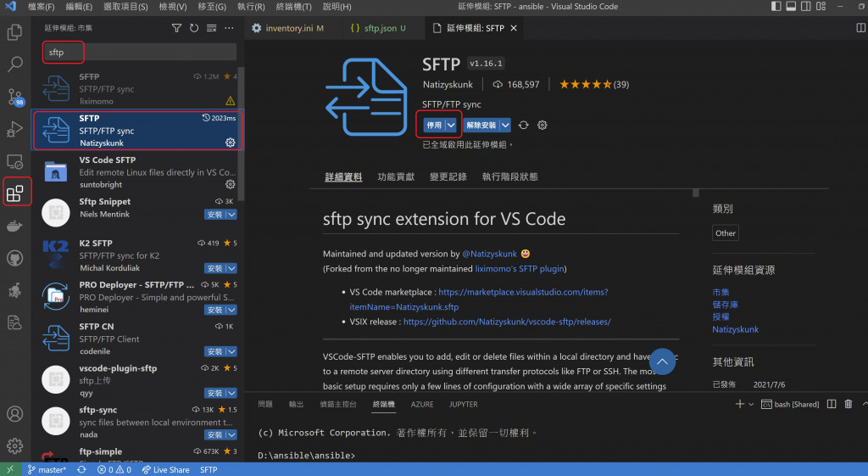Open Remote Explorer view in activity bar
The width and height of the screenshot is (868, 476).
pos(15,162)
